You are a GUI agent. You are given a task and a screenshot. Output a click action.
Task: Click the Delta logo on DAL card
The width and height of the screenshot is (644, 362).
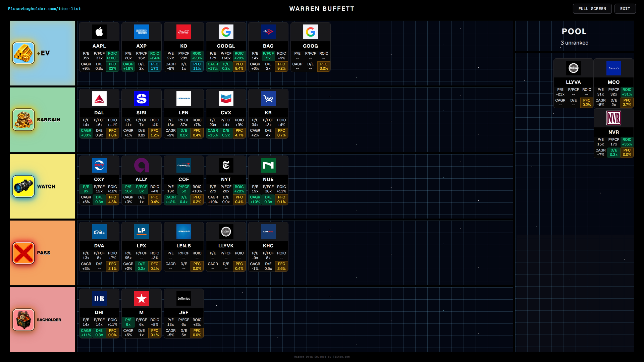[99, 99]
